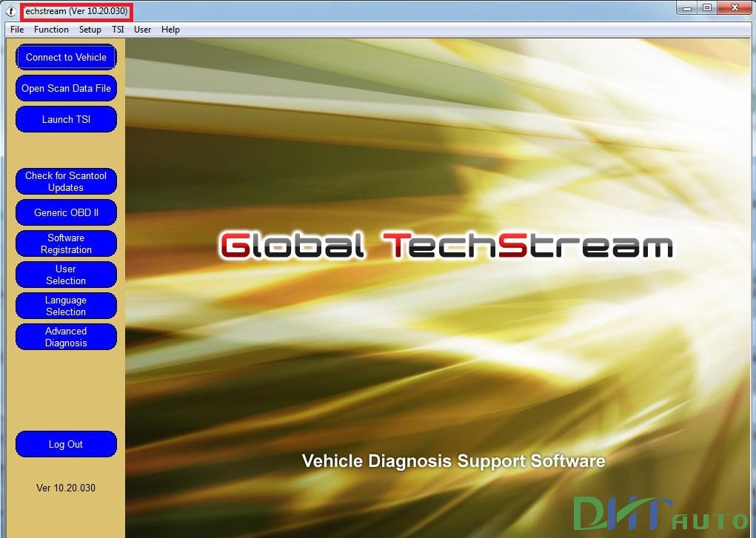Open the Setup menu
Viewport: 756px width, 538px height.
pyautogui.click(x=90, y=30)
